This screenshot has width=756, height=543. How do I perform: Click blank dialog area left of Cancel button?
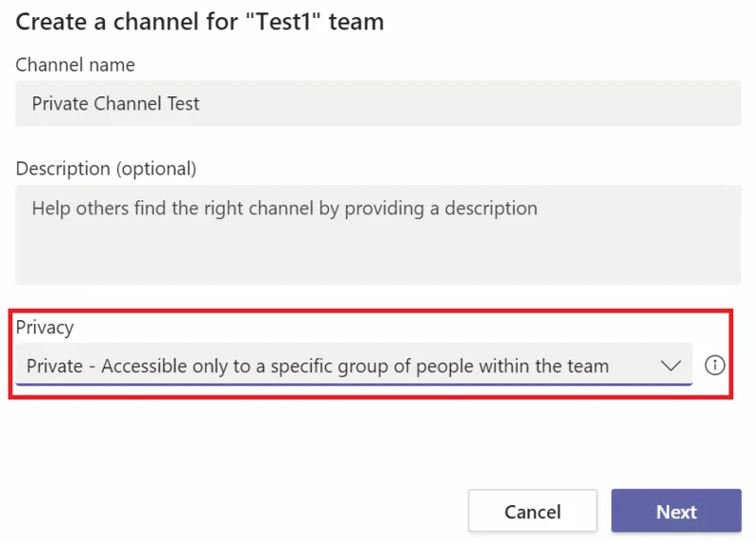pos(241,511)
